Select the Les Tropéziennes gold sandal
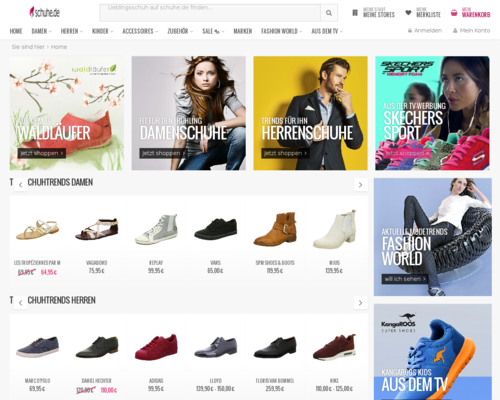Viewport: 500px width, 400px height. coord(37,229)
